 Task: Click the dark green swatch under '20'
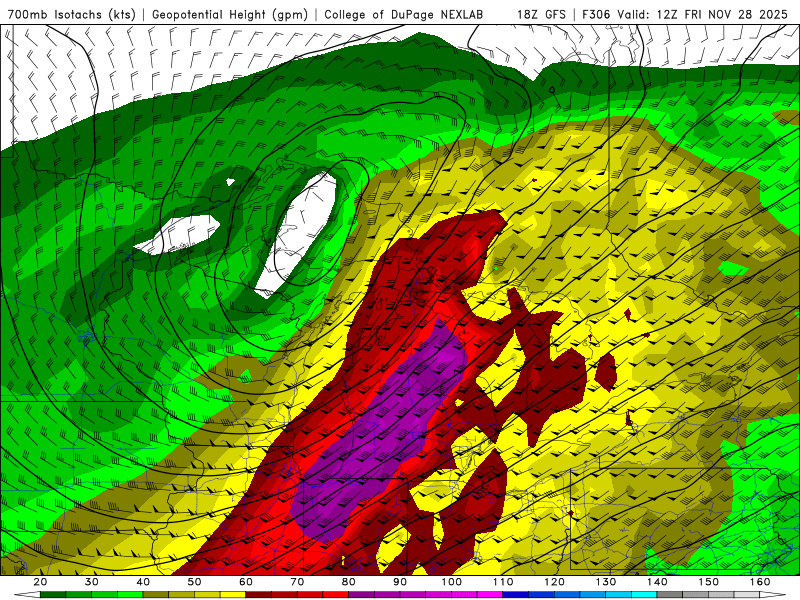click(x=53, y=595)
